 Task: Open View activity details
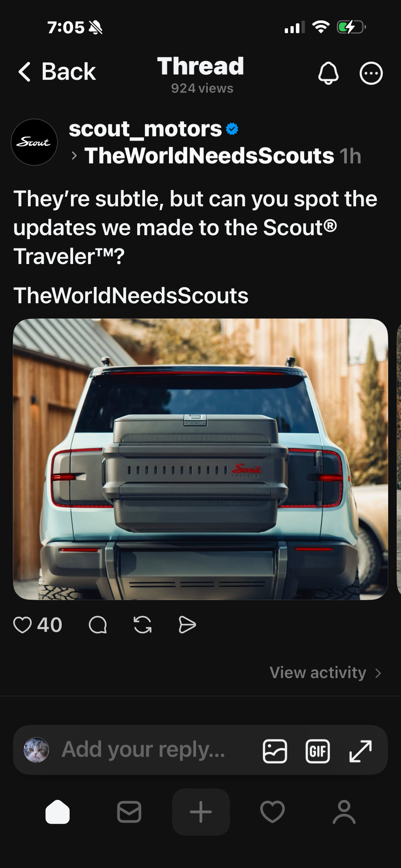(326, 673)
